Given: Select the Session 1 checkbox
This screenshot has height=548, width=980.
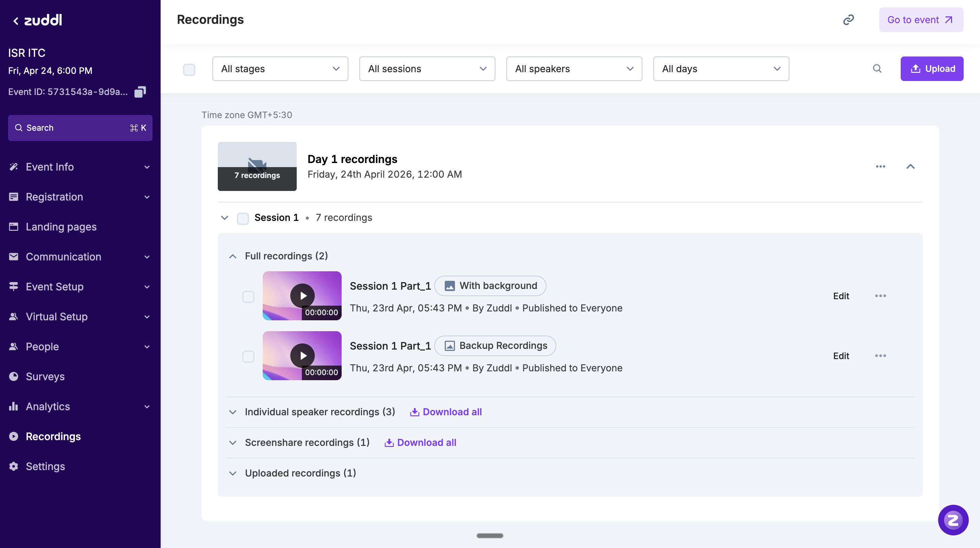Looking at the screenshot, I should (243, 219).
